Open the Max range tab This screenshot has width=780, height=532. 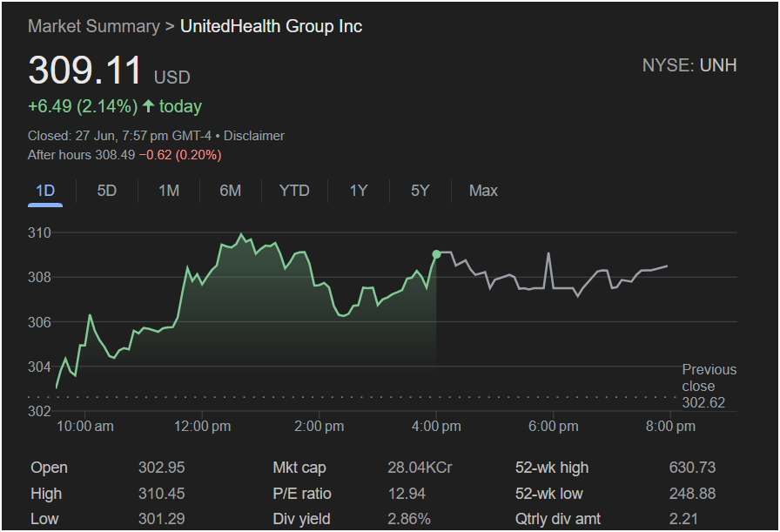[x=483, y=191]
